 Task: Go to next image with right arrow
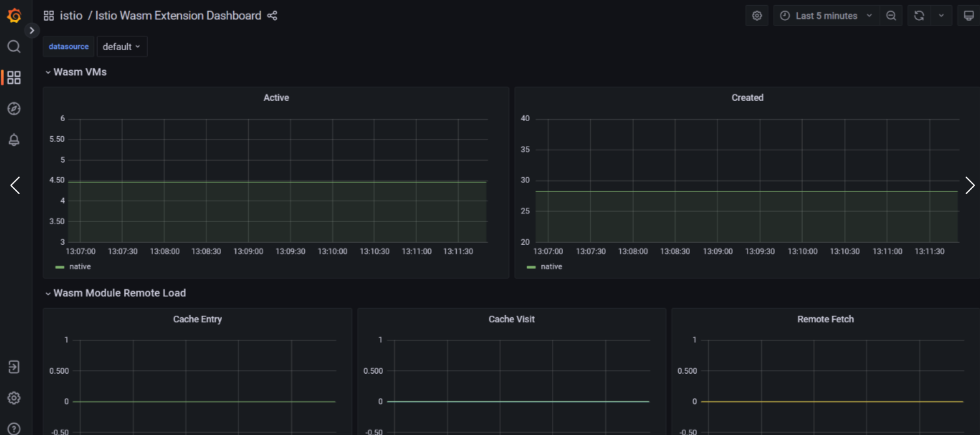pyautogui.click(x=970, y=186)
